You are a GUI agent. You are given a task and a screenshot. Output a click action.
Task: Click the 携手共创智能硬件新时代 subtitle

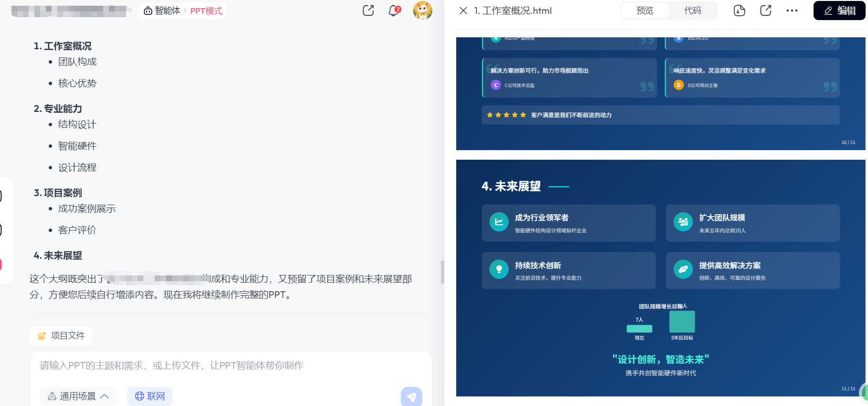(x=661, y=373)
